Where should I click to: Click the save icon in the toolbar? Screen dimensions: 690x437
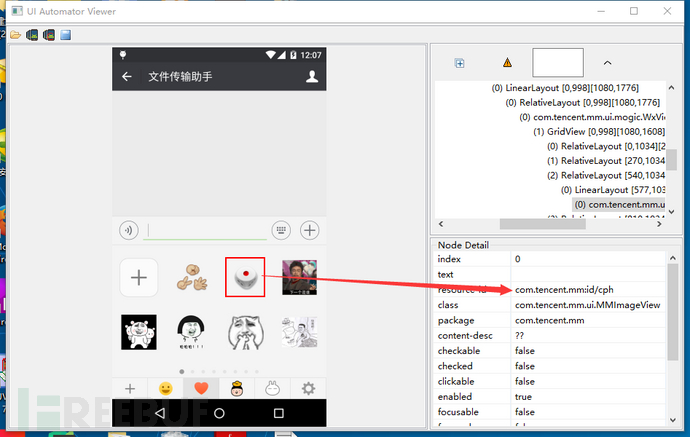[66, 35]
